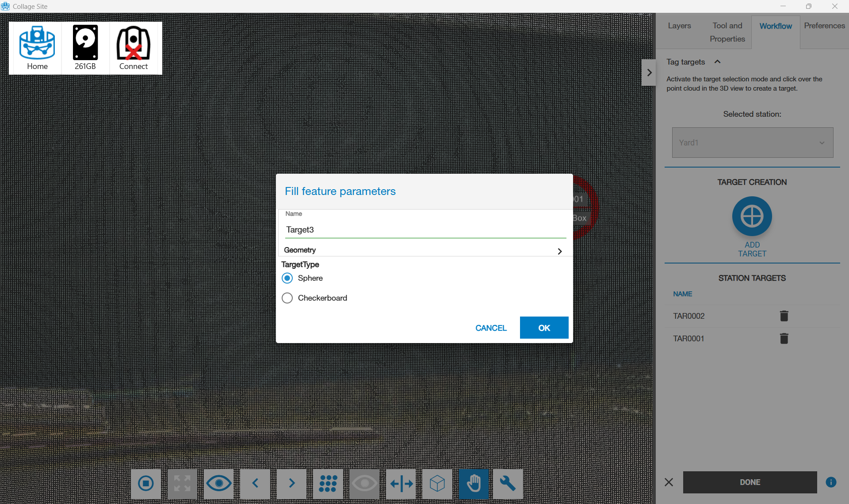Expand the Geometry section chevron
This screenshot has height=504, width=849.
[559, 251]
